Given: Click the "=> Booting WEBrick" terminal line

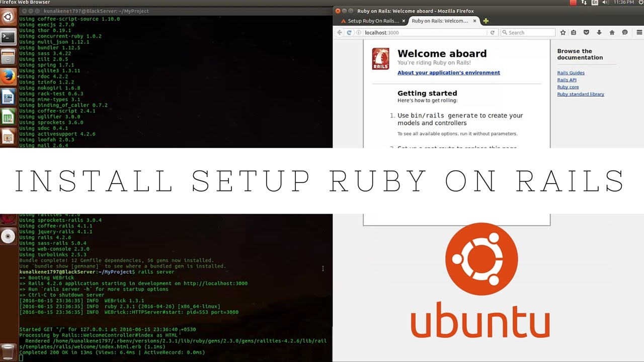Looking at the screenshot, I should [x=46, y=278].
